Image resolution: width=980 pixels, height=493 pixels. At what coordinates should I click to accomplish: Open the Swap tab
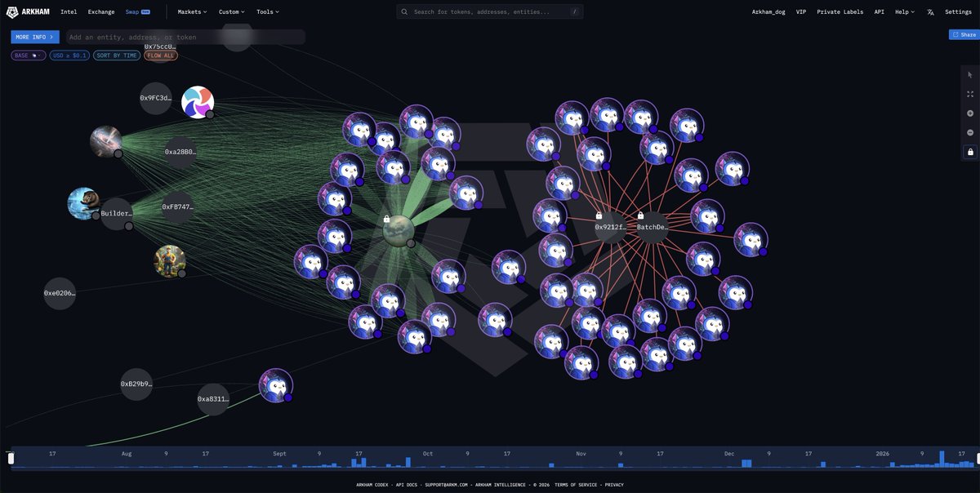tap(137, 12)
